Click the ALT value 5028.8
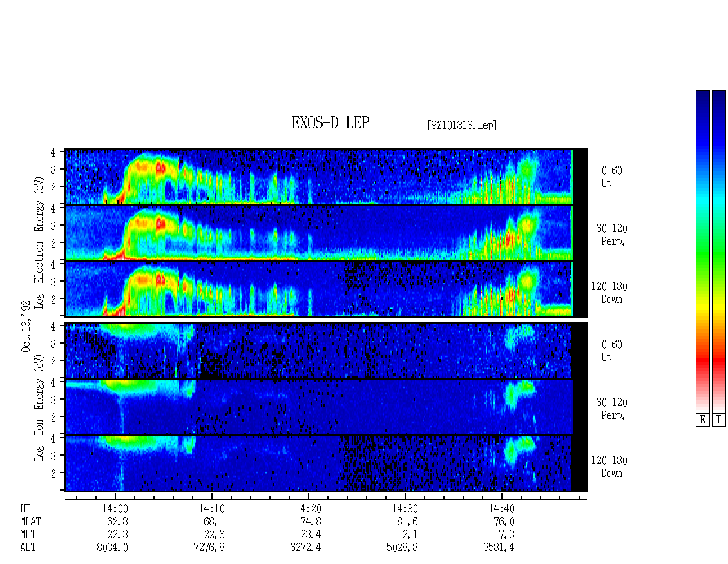 (402, 548)
